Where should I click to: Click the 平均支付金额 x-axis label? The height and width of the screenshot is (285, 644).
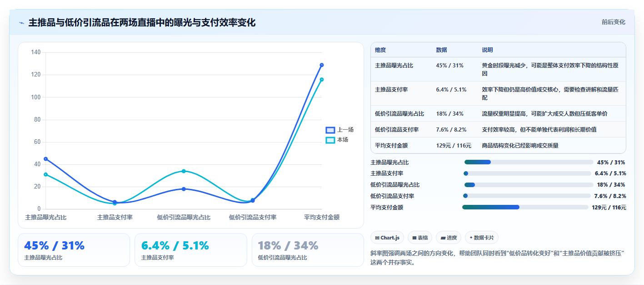(x=322, y=218)
